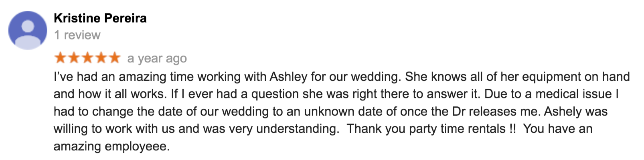Click the fourth orange rating star
The image size is (644, 160).
click(x=101, y=58)
